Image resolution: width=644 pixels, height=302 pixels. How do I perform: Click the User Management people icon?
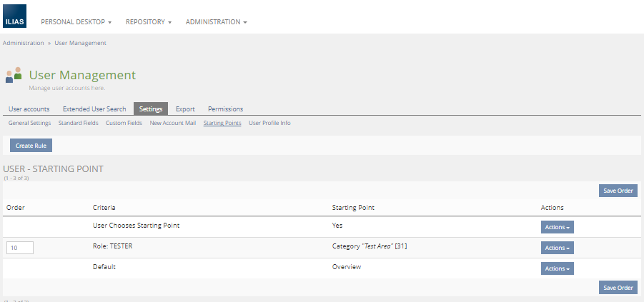pos(14,75)
